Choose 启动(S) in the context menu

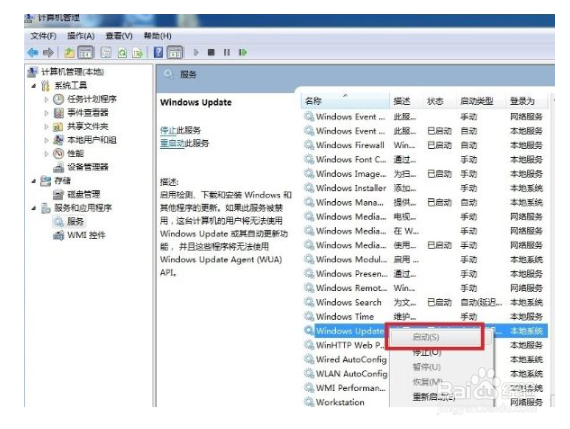[426, 337]
